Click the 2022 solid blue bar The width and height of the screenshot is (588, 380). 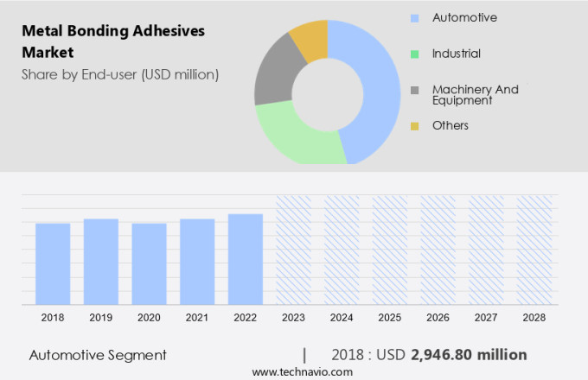[246, 259]
